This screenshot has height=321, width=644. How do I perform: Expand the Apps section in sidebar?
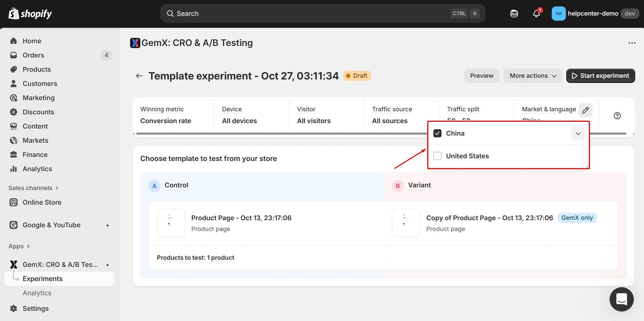[x=19, y=246]
